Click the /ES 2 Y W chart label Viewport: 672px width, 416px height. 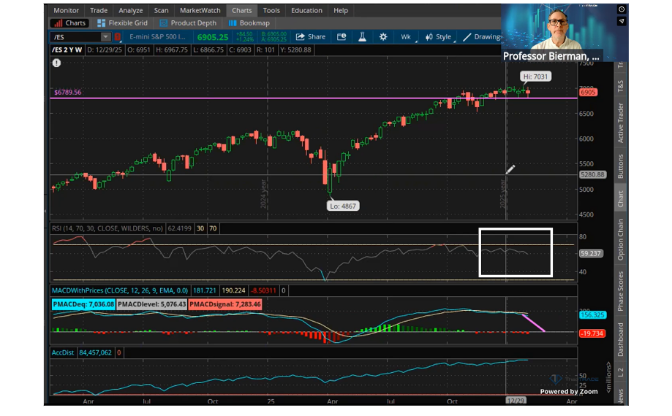click(67, 50)
